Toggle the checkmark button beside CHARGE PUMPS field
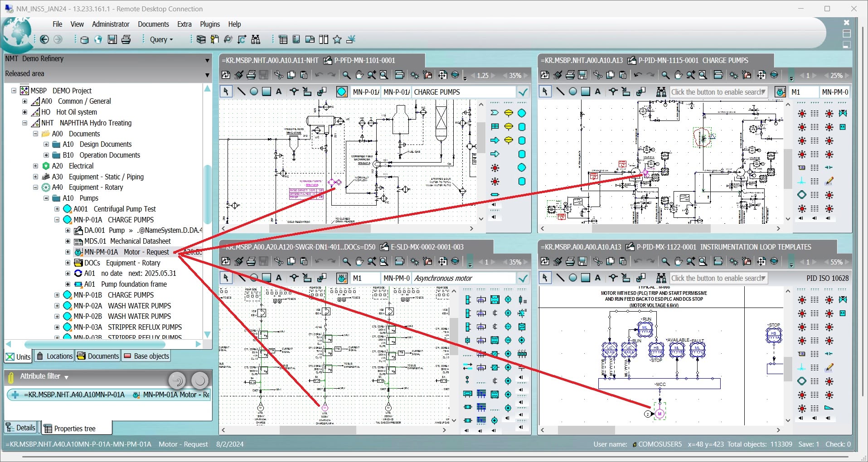This screenshot has width=868, height=462. point(523,92)
